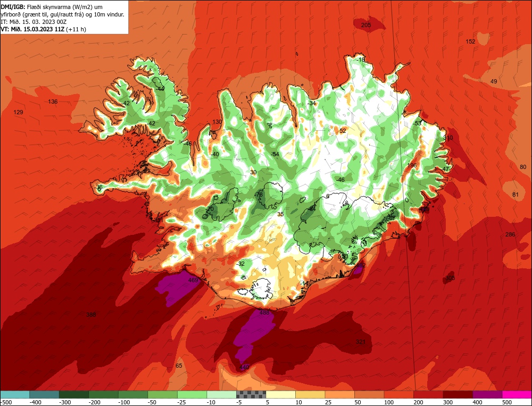Screen dimensions: 532x406
Task: Click the -100 legend scale label
Action: (x=124, y=402)
